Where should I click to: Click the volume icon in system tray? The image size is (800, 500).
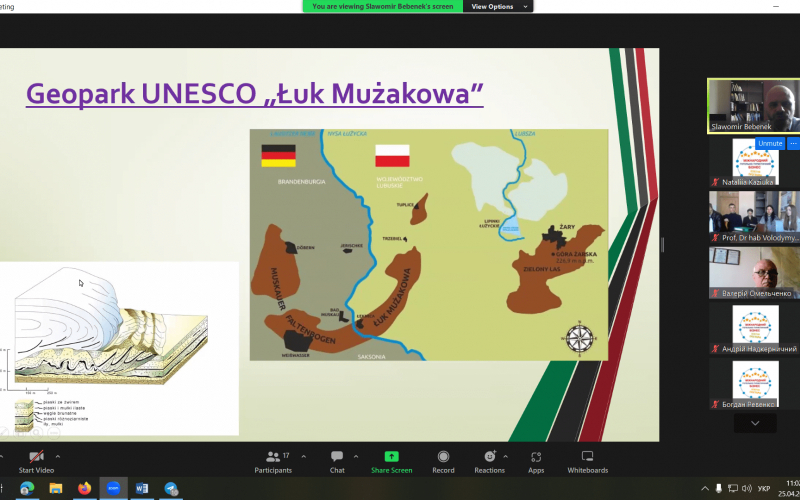click(x=746, y=488)
